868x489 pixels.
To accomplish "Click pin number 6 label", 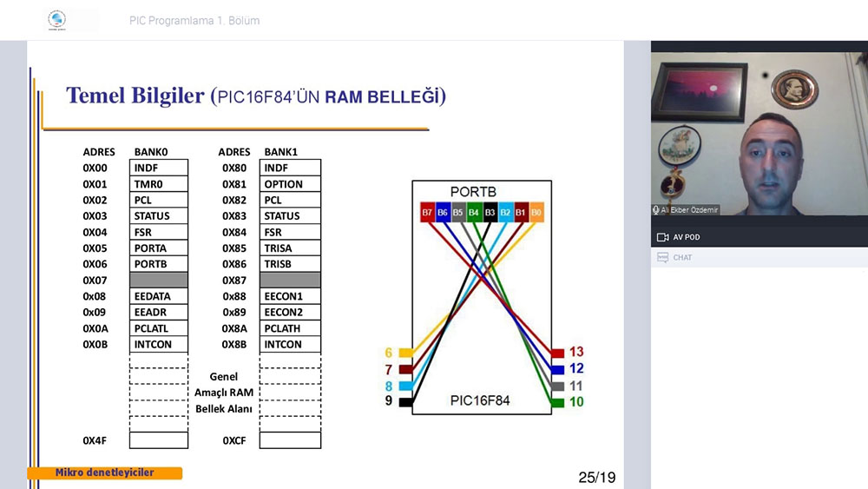I will pos(389,353).
